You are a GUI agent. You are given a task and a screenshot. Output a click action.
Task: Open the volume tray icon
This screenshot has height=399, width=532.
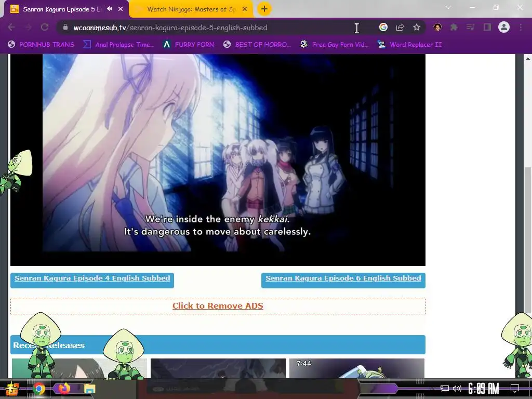[x=457, y=389]
